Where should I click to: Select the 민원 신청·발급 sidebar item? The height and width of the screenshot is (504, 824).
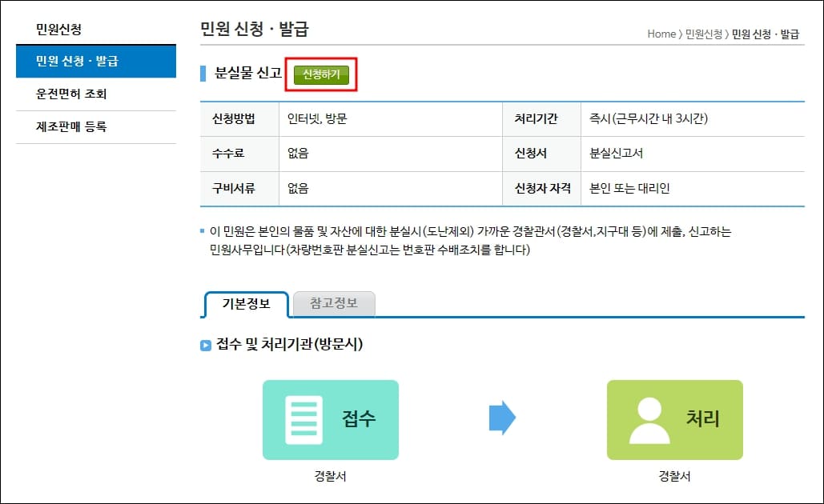(96, 61)
